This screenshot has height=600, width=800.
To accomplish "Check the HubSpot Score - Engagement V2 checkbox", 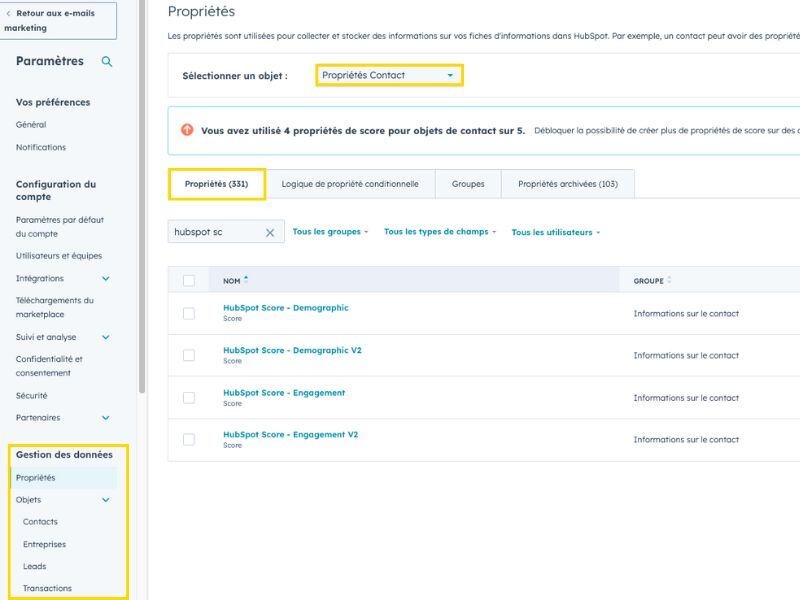I will 189,439.
